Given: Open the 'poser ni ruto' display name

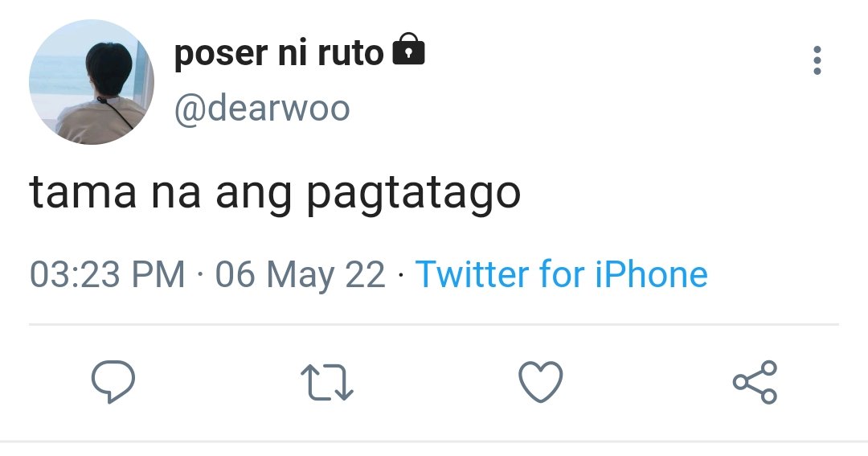Looking at the screenshot, I should tap(279, 53).
